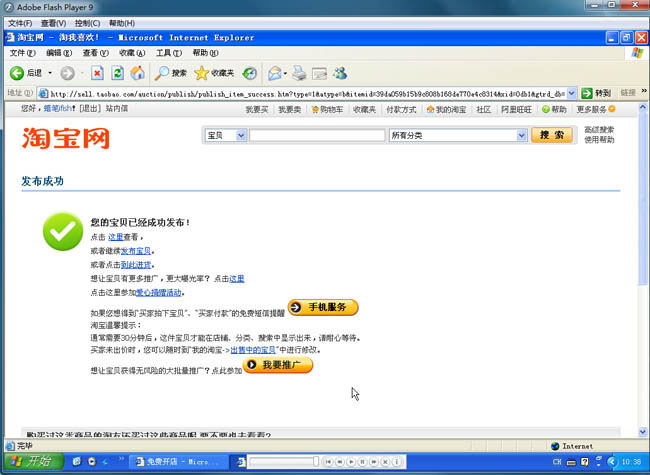Click the 发布宝贝 link
This screenshot has width=650, height=475.
(136, 251)
